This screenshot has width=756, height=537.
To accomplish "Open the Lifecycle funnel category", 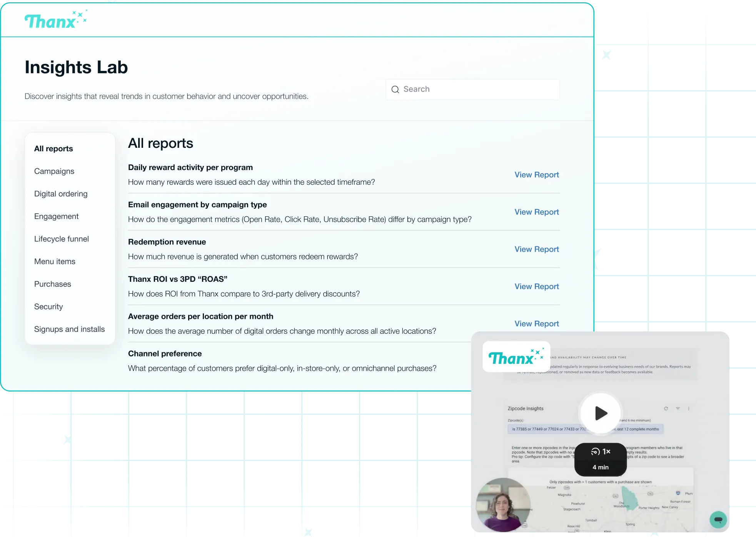I will coord(62,239).
